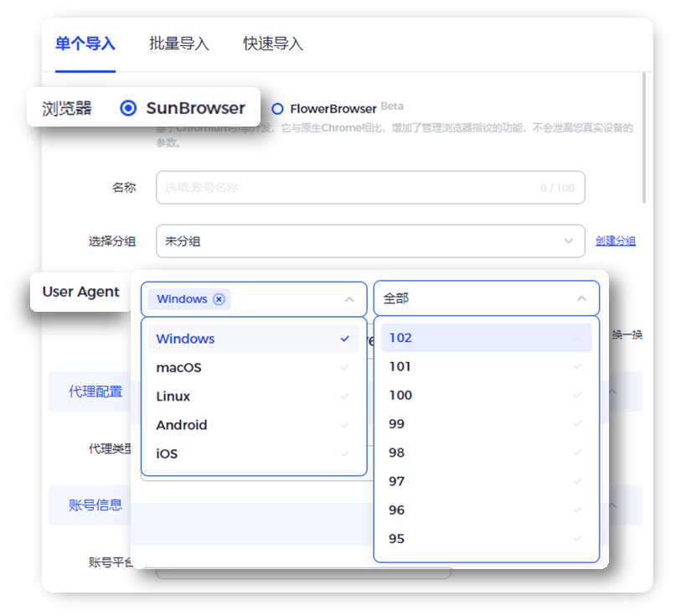Choose version 100 in the list

(487, 395)
